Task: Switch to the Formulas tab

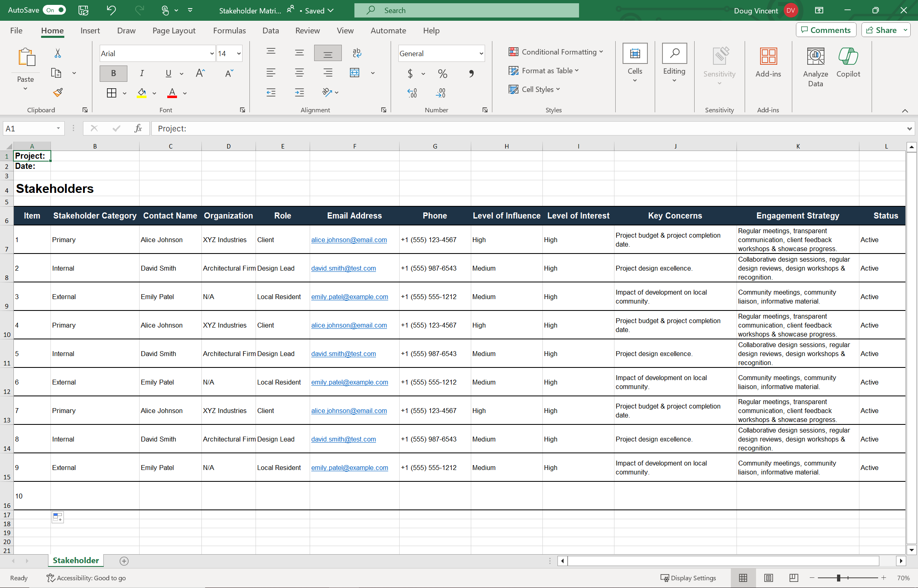Action: pos(229,31)
